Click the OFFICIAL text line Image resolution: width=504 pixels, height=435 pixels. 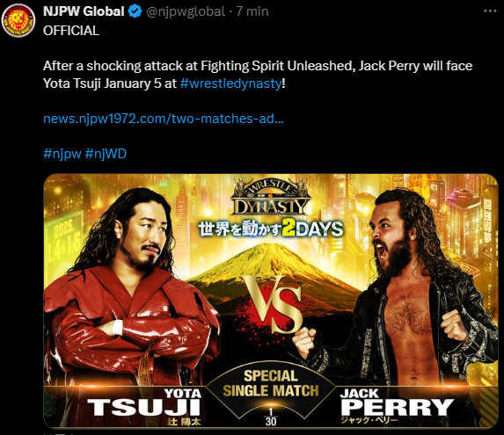[71, 31]
